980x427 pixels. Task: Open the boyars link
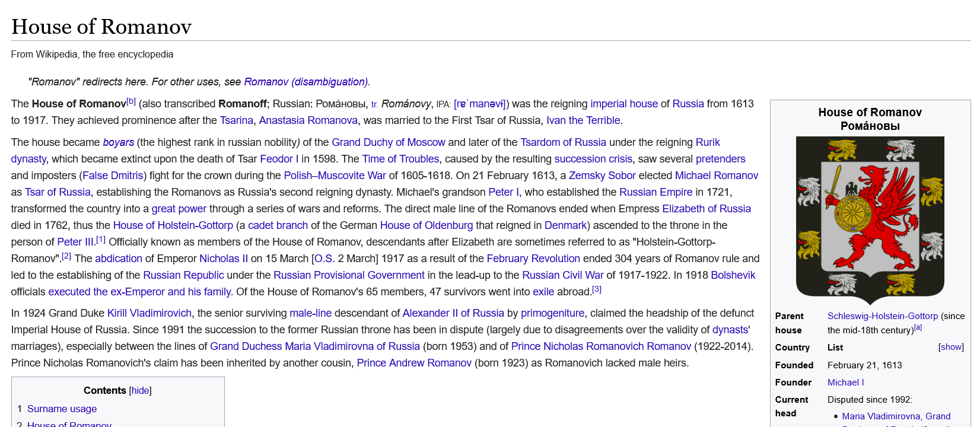pos(119,142)
